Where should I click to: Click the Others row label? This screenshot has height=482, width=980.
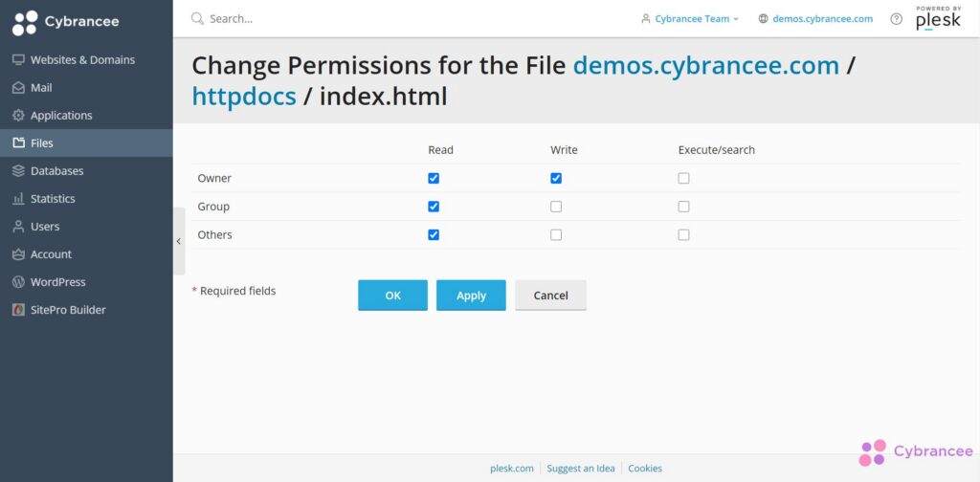coord(215,234)
